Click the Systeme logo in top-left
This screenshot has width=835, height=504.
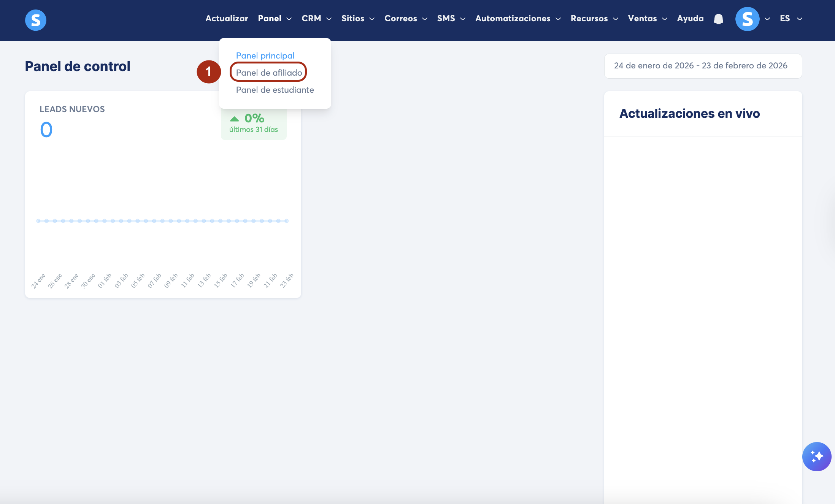click(x=36, y=20)
